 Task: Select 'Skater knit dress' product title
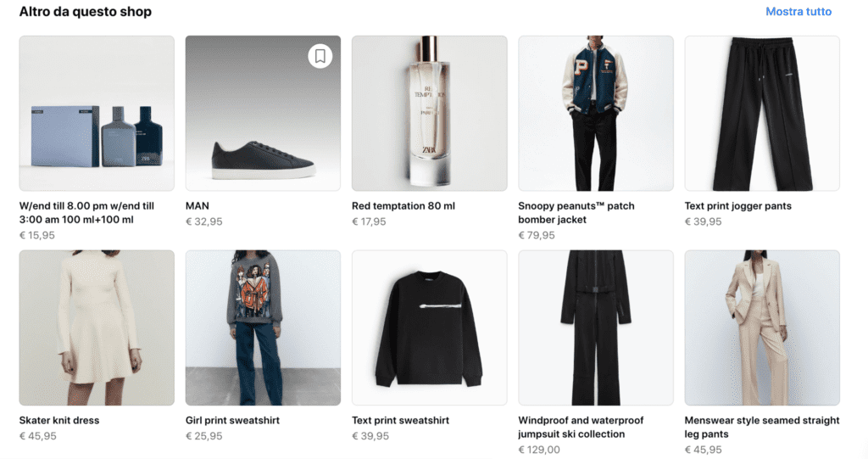(59, 420)
